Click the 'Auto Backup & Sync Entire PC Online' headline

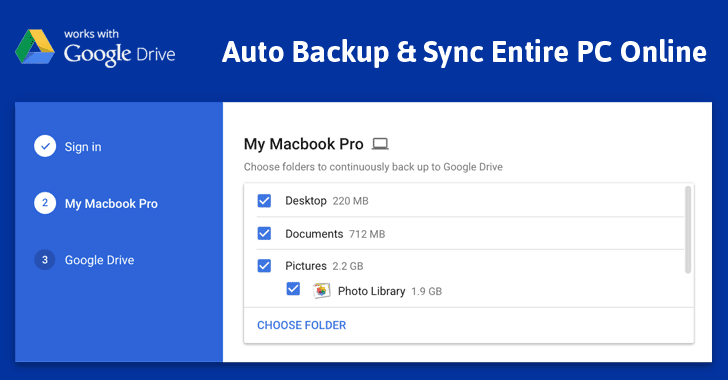coord(464,52)
